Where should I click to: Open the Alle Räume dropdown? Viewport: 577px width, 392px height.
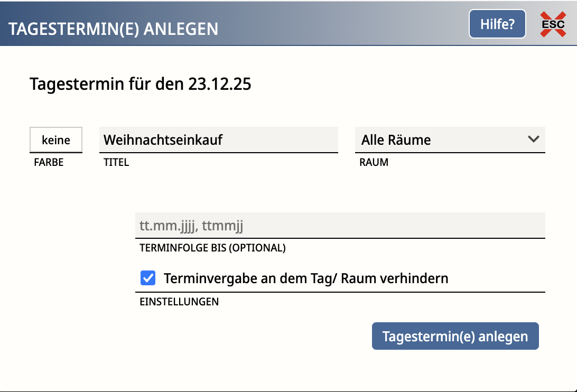(449, 140)
